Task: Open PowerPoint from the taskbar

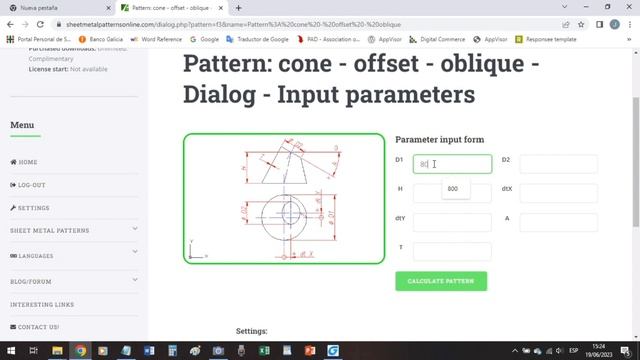Action: point(310,351)
